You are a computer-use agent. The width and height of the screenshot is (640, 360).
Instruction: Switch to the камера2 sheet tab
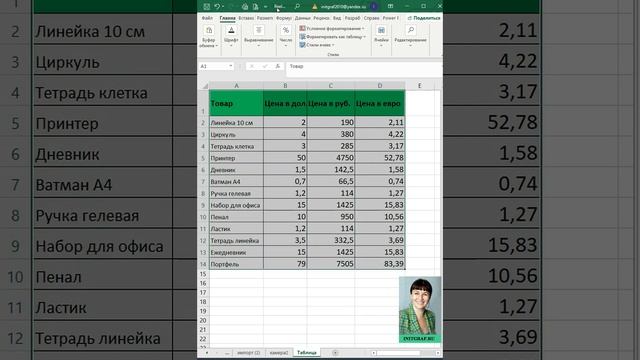pyautogui.click(x=279, y=353)
